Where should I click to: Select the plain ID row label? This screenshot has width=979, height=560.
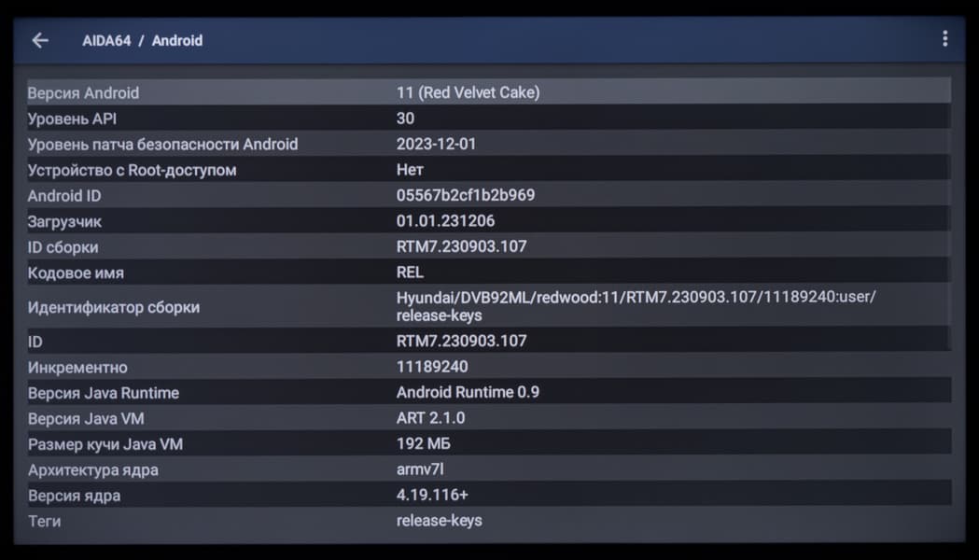pyautogui.click(x=35, y=342)
